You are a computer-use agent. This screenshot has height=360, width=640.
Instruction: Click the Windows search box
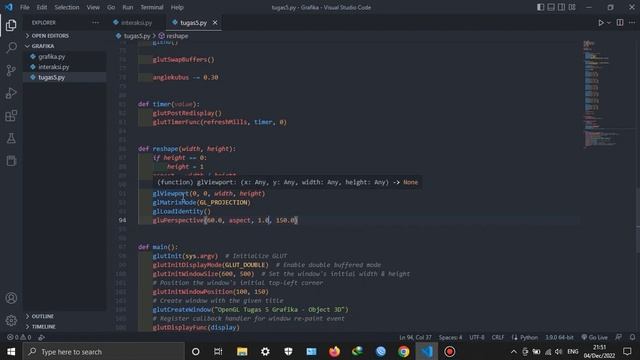coord(104,352)
